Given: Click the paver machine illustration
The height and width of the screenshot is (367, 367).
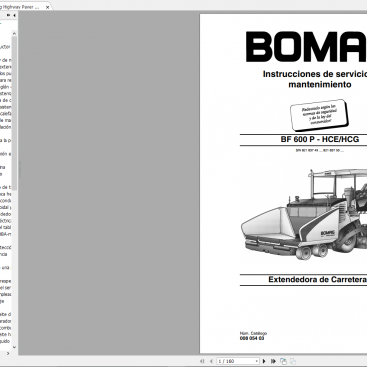Looking at the screenshot, I should (304, 214).
